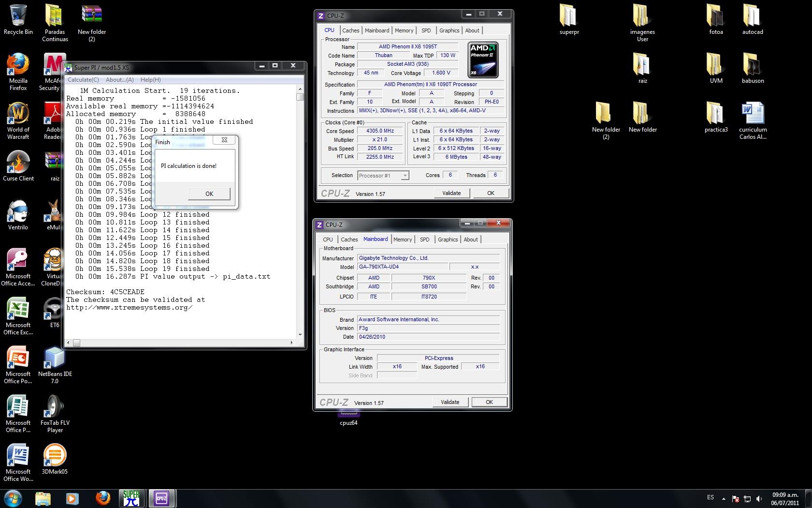
Task: Switch to Super PI taskbar button
Action: coord(131,498)
